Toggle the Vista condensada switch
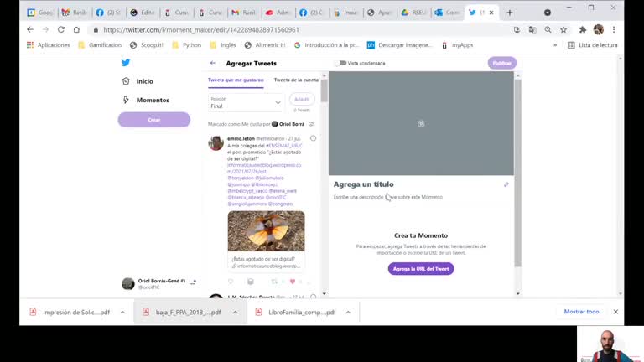Viewport: 644px width, 362px height. (340, 63)
